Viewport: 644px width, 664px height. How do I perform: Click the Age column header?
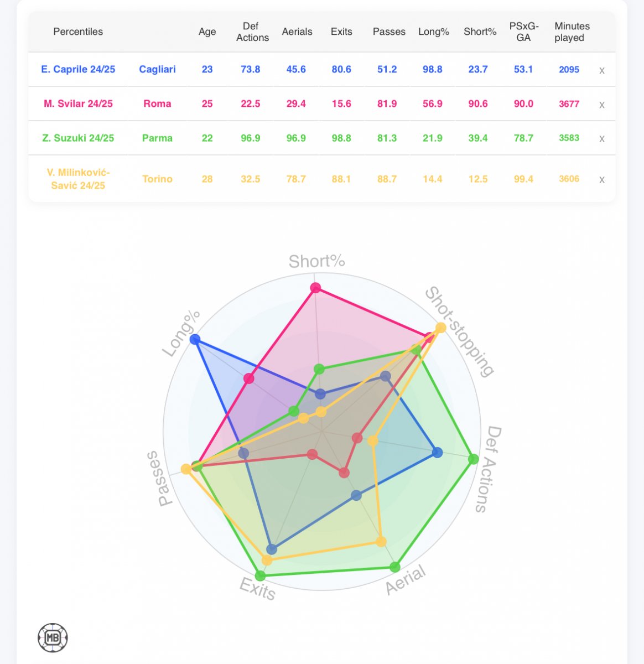[x=207, y=32]
